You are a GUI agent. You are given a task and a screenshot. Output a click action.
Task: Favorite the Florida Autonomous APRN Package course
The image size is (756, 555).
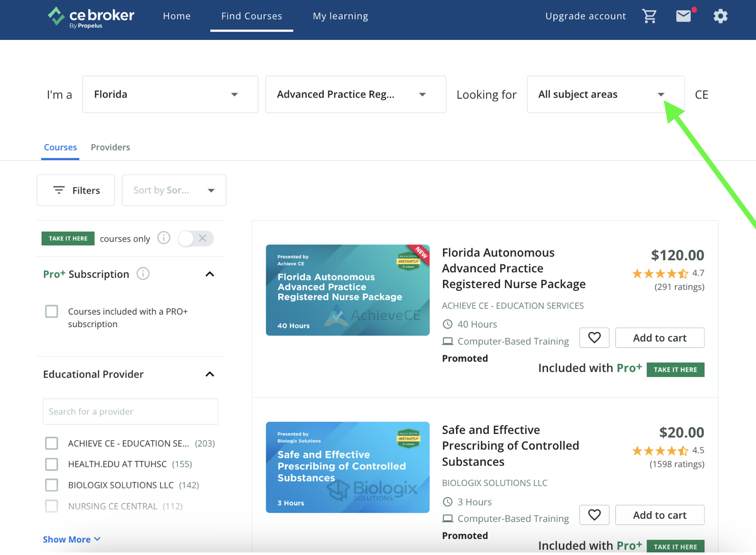(x=594, y=337)
